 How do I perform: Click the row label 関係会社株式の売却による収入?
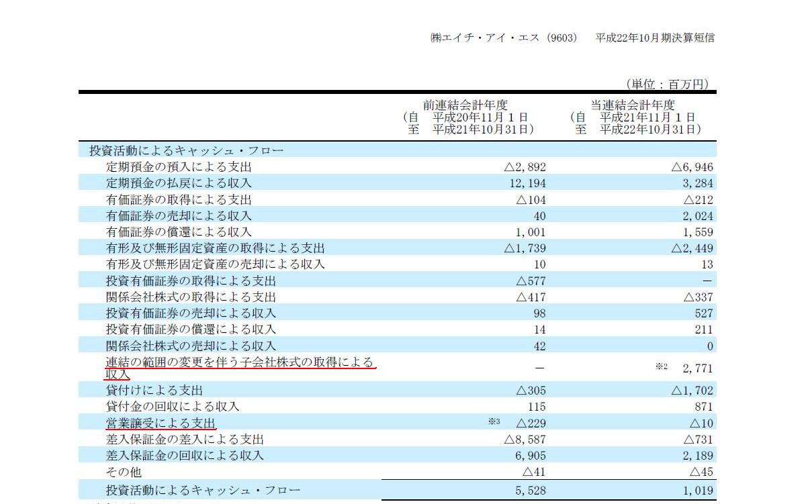191,346
